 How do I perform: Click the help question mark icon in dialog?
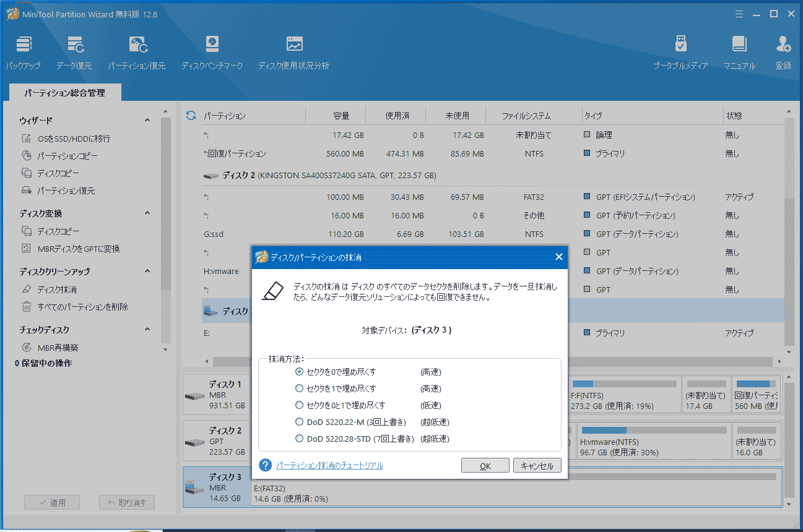[266, 465]
